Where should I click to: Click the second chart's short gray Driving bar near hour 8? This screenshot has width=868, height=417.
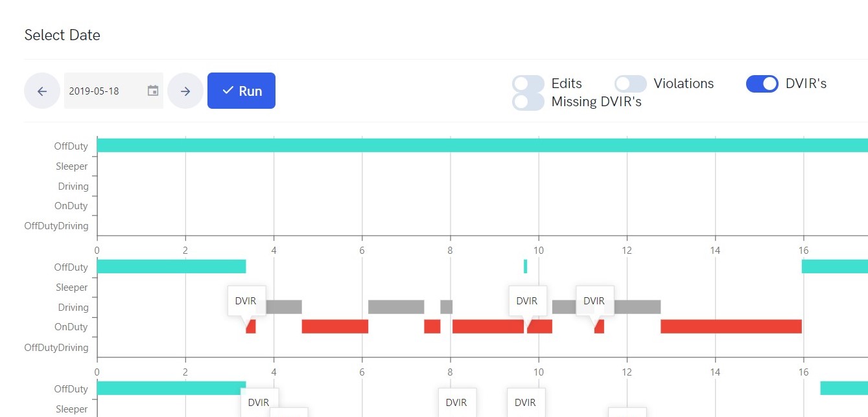click(446, 307)
